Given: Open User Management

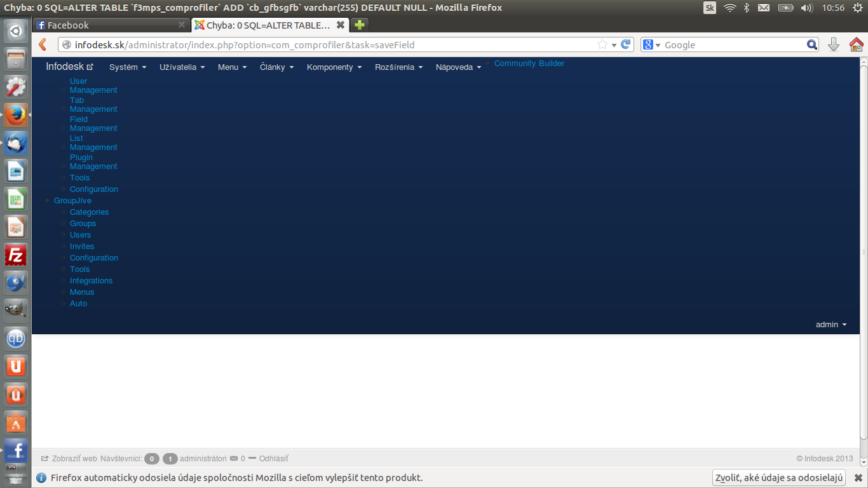Looking at the screenshot, I should 93,86.
